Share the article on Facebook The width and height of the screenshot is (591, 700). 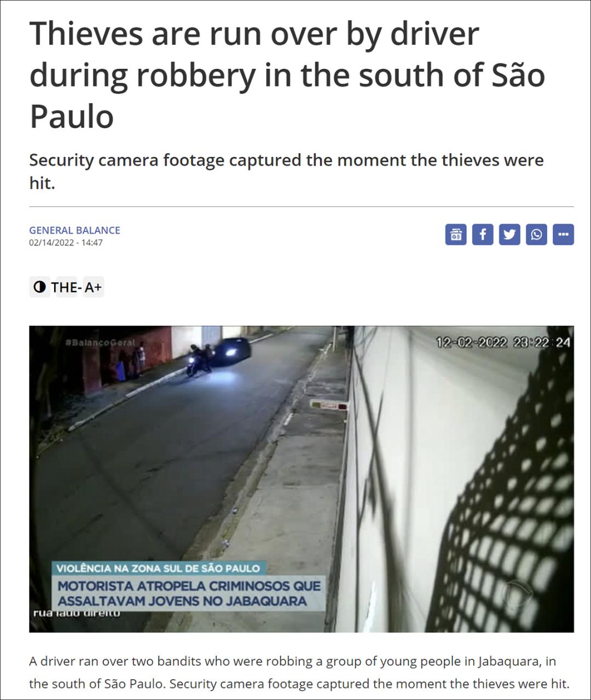pyautogui.click(x=483, y=234)
